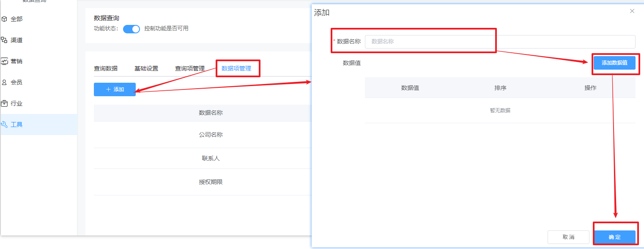Click the 添加 button above the data table

(114, 89)
